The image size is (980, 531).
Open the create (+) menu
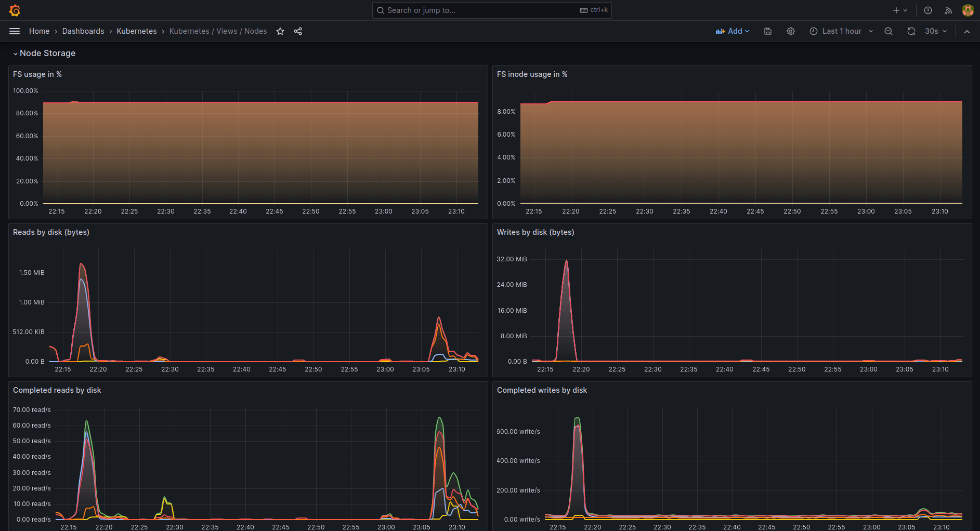[899, 10]
